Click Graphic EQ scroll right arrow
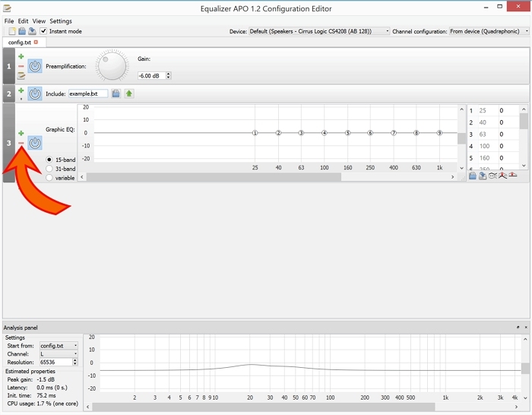Screen dimensions: 532x415 [452, 177]
